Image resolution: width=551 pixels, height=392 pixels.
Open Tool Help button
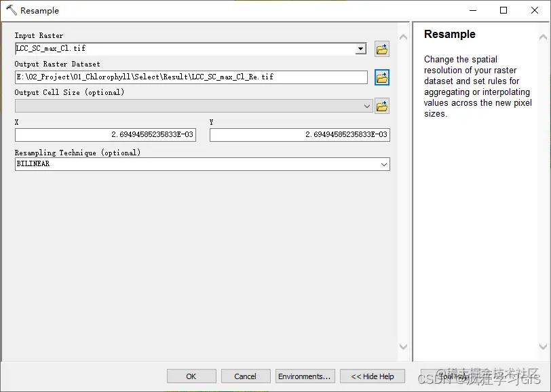(x=453, y=376)
